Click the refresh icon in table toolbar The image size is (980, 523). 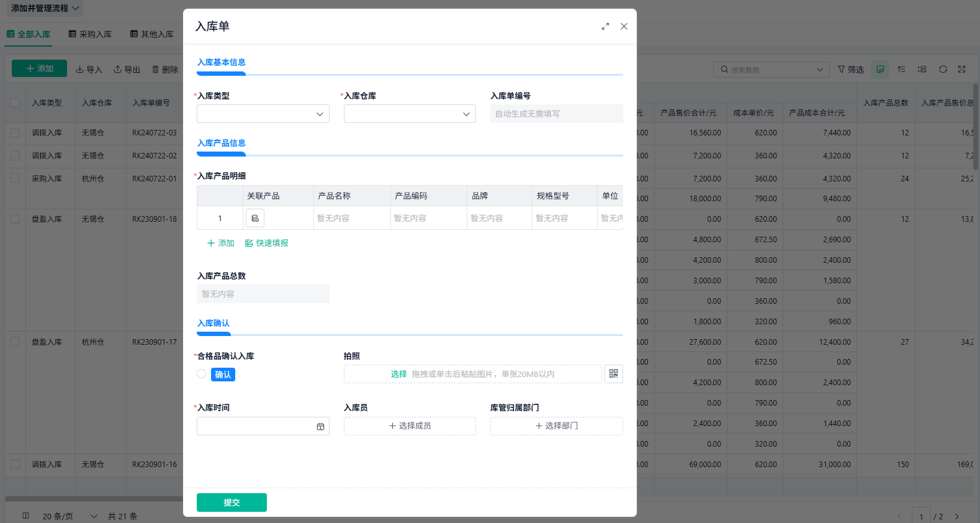tap(943, 69)
